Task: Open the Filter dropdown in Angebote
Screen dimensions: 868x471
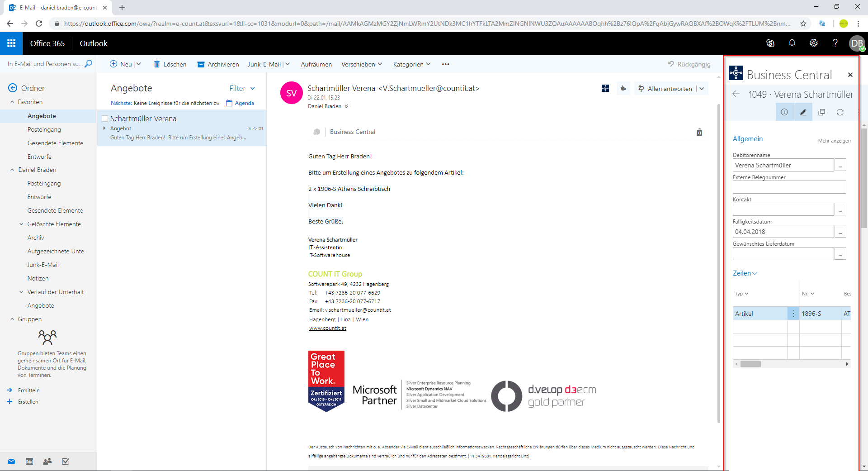Action: point(242,88)
